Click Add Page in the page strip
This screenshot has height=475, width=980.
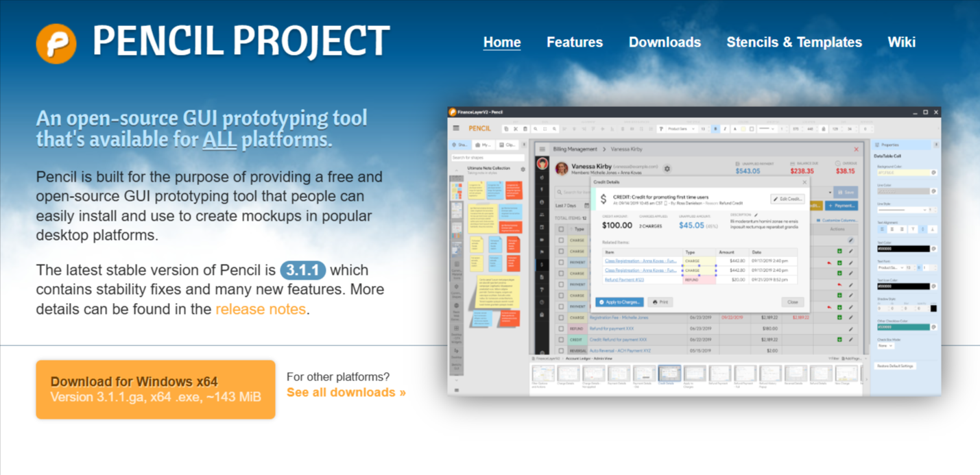851,358
